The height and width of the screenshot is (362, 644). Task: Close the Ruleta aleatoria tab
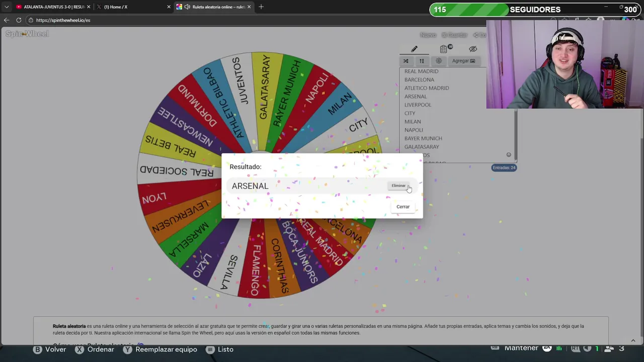249,7
